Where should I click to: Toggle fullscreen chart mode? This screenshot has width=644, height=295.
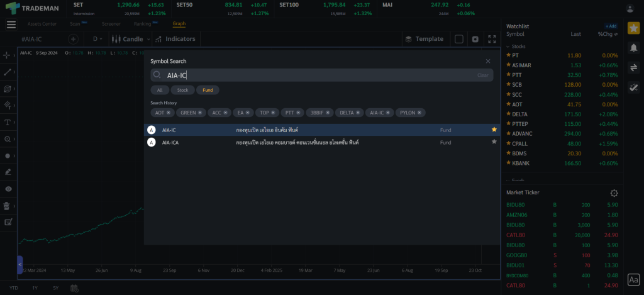(x=492, y=39)
